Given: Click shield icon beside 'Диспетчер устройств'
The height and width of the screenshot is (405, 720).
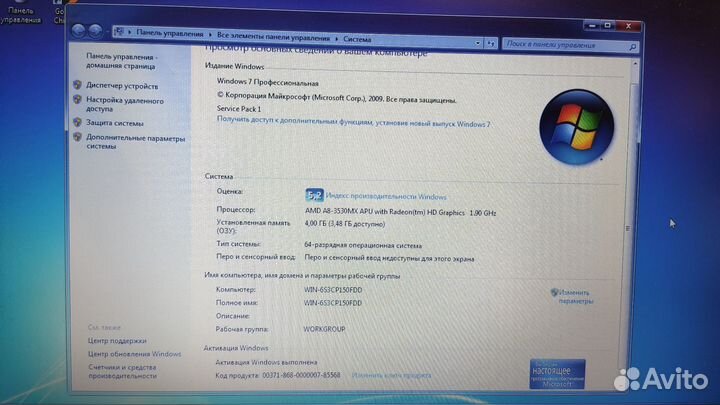Looking at the screenshot, I should (77, 84).
